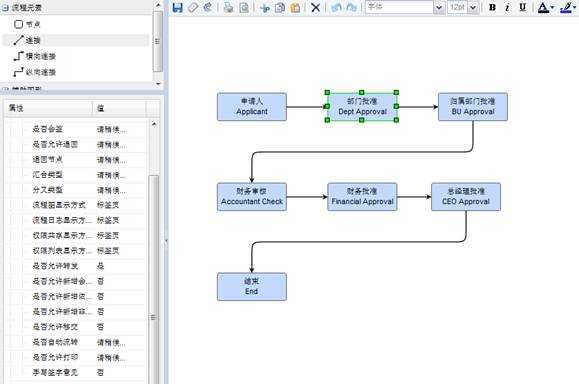The width and height of the screenshot is (579, 384).
Task: Click the 值 column header
Action: coord(119,108)
